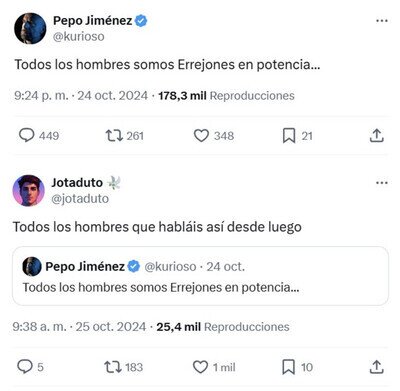Share the Pepo Jiménez tweet
Screen dimensions: 400x391
377,135
